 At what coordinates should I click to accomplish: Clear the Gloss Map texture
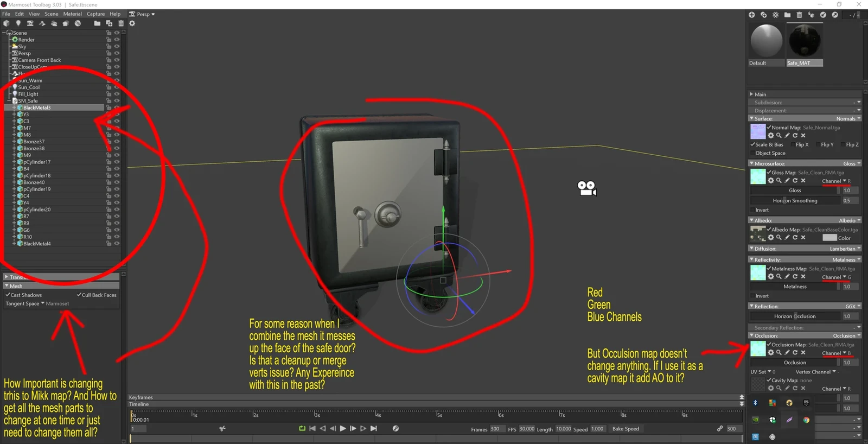[803, 181]
